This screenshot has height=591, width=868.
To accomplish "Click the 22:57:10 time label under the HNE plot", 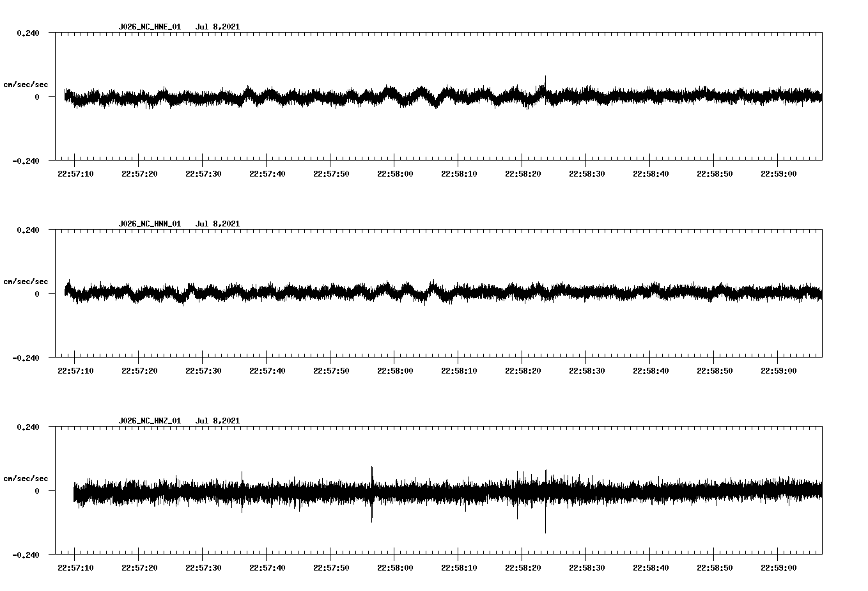I will (75, 173).
